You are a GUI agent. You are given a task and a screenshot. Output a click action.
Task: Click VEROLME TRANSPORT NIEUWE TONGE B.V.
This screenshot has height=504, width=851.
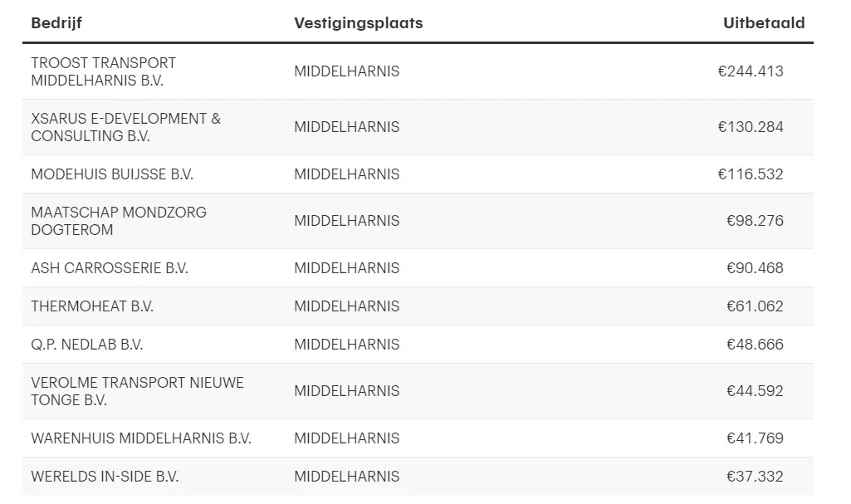point(137,391)
